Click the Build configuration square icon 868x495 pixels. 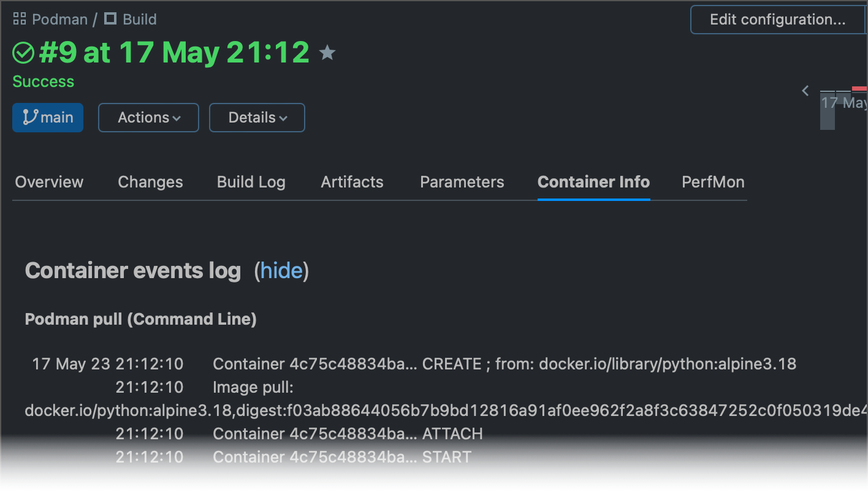(x=110, y=19)
